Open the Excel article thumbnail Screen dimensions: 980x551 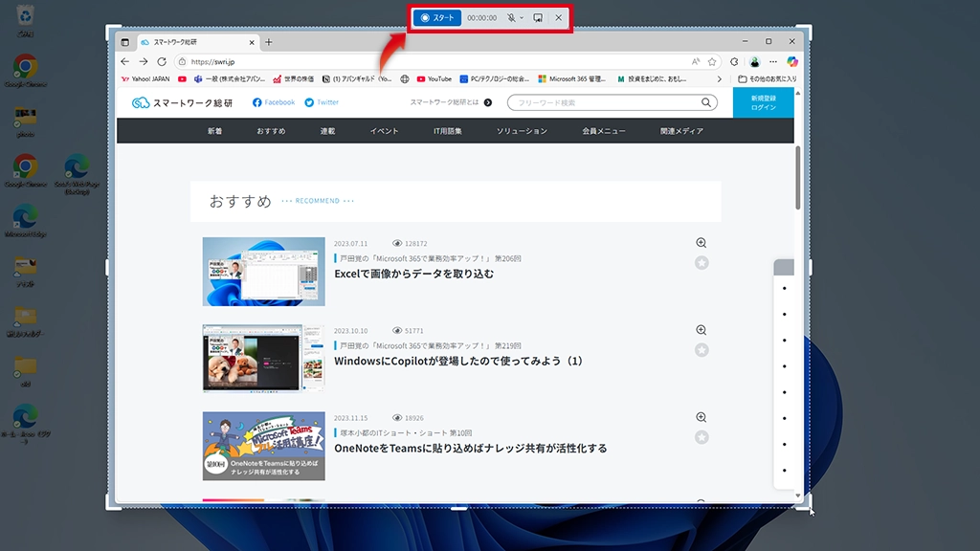tap(264, 272)
